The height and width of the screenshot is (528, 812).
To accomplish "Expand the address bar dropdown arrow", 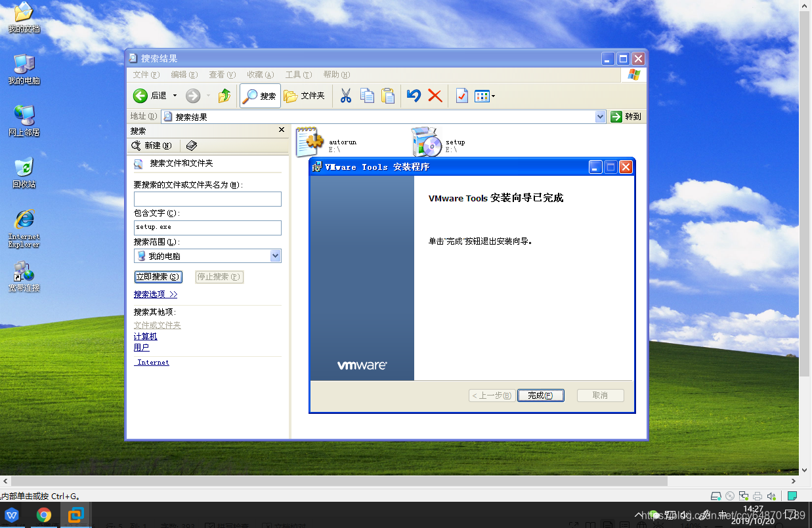I will pos(600,117).
